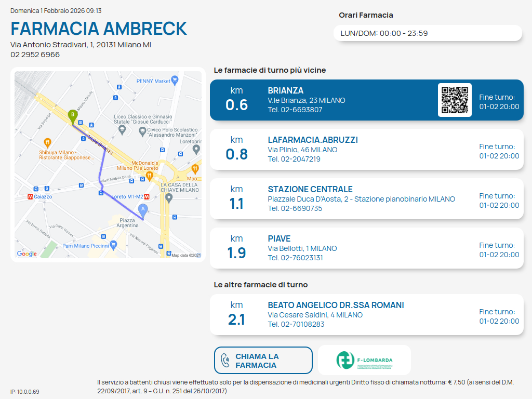Click the LUN/DOM opening hours box

point(427,33)
